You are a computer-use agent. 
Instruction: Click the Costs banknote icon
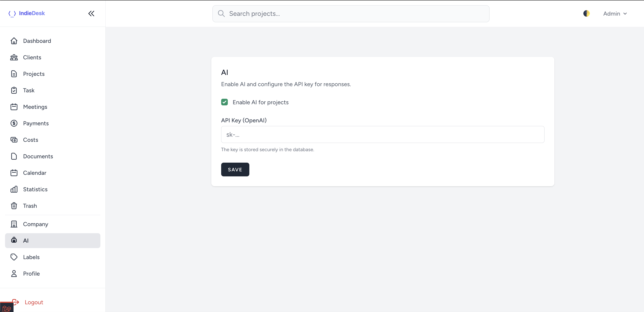point(14,140)
